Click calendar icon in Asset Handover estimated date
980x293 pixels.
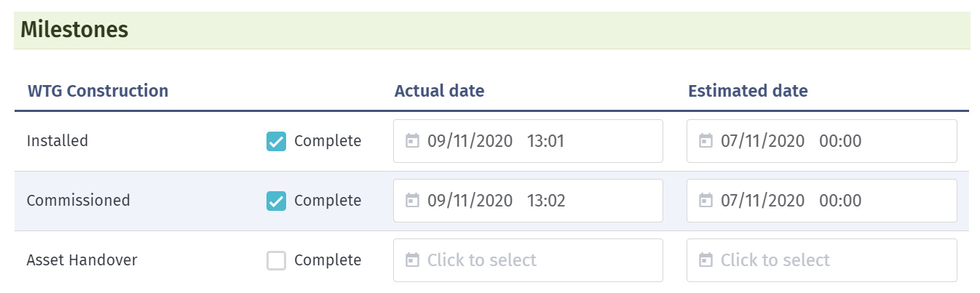click(706, 260)
